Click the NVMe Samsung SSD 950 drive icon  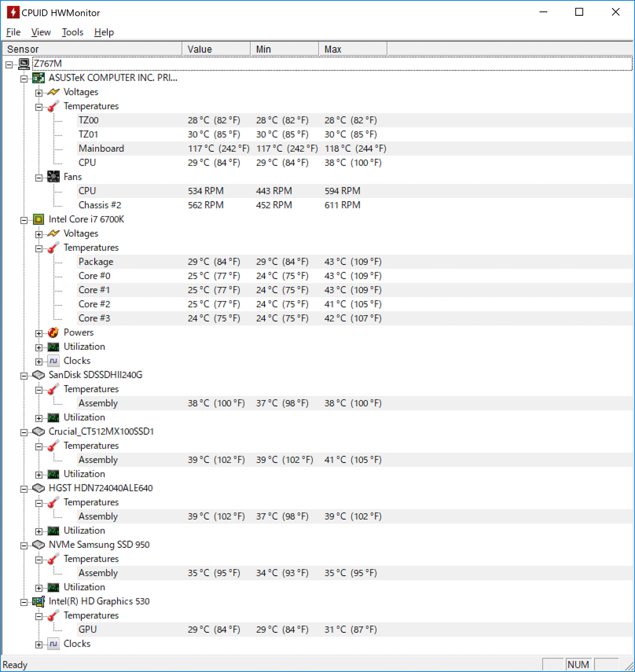pos(38,544)
